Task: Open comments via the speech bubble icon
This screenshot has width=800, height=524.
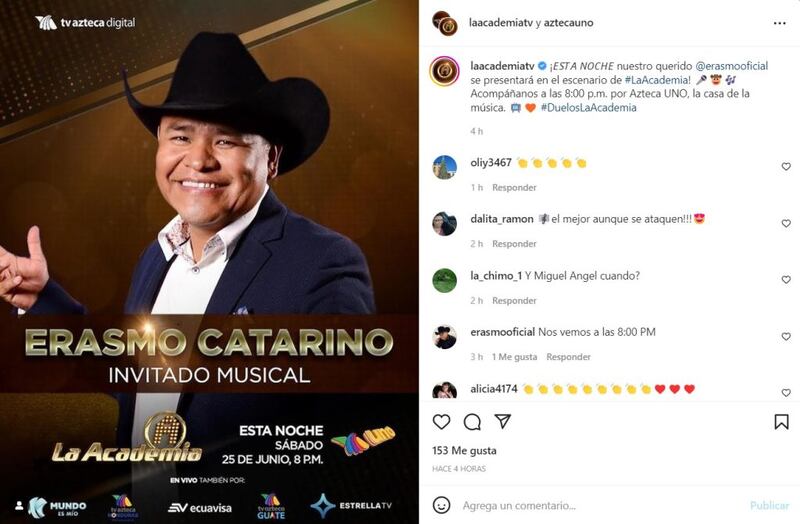Action: coord(472,422)
